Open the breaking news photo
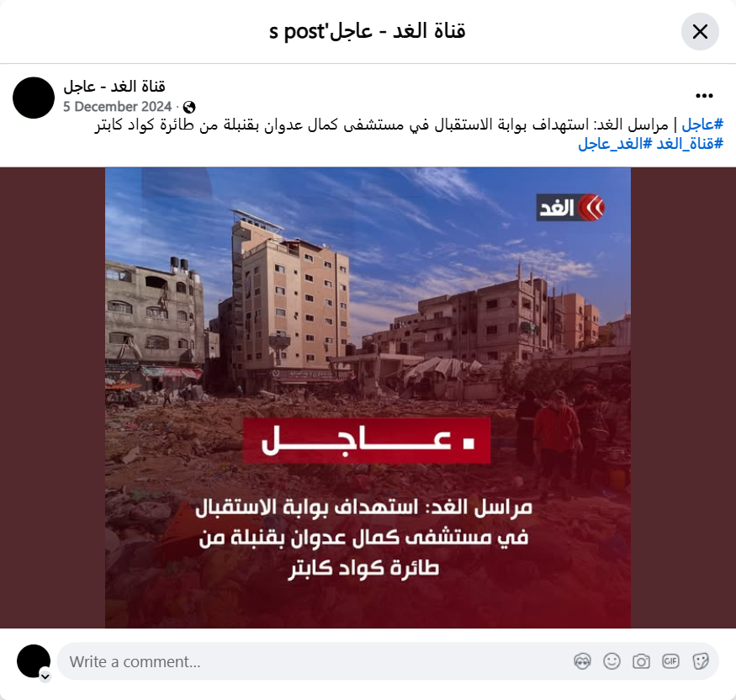Viewport: 736px width, 700px height. point(368,398)
